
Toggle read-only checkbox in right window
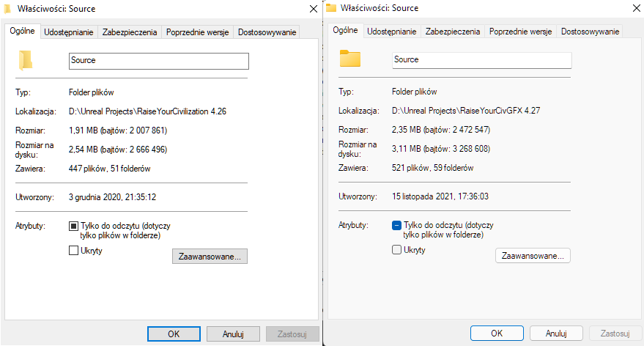click(397, 225)
